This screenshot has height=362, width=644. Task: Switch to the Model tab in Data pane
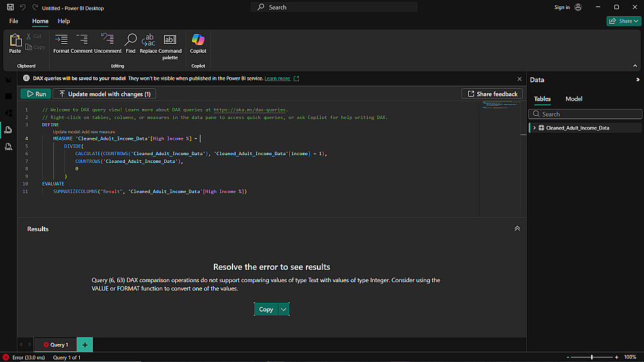point(574,99)
